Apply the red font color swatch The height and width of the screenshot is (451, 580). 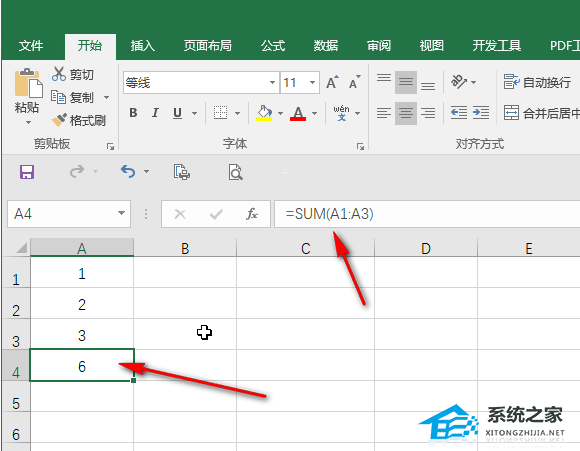pyautogui.click(x=298, y=113)
